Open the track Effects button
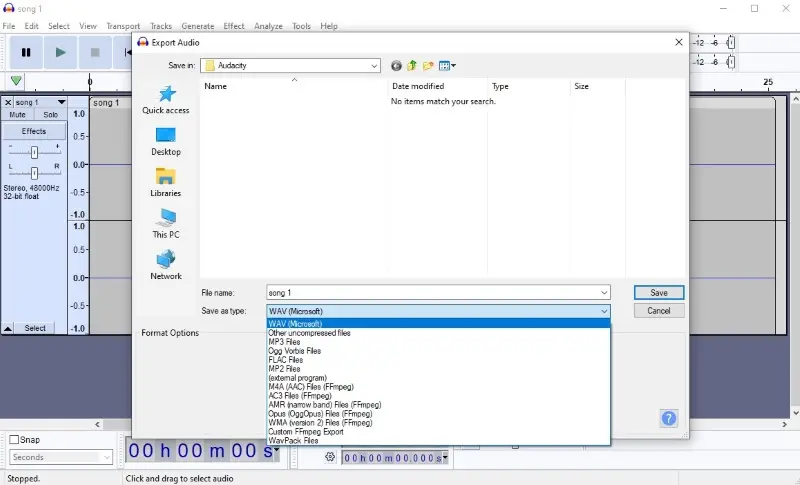This screenshot has height=485, width=800. click(34, 131)
